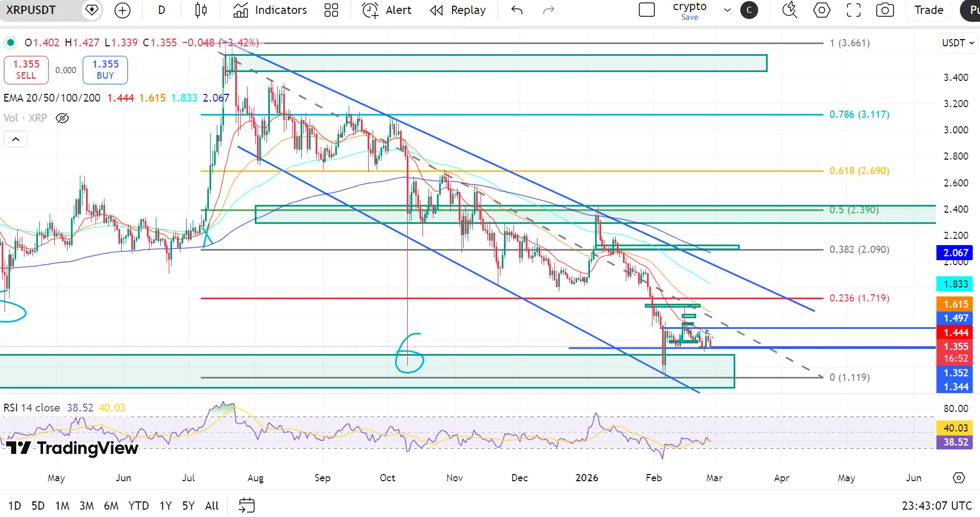The height and width of the screenshot is (517, 980).
Task: Set date range to 1D
Action: pyautogui.click(x=15, y=506)
